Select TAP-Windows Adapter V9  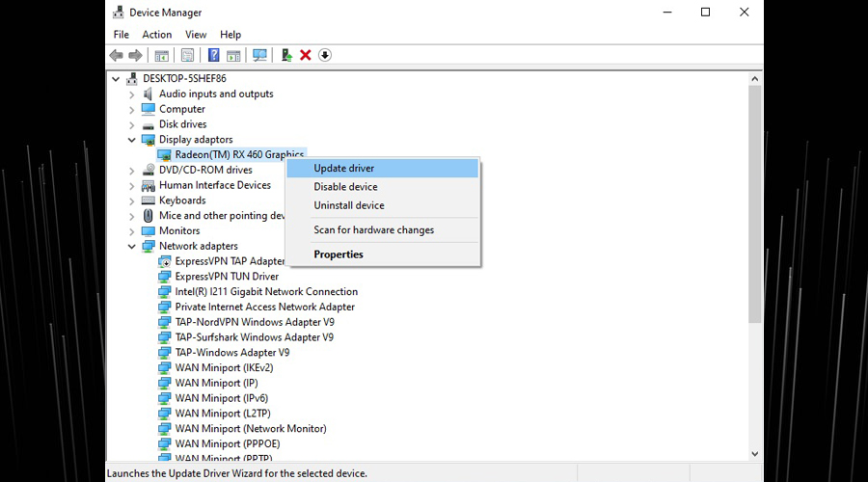231,353
